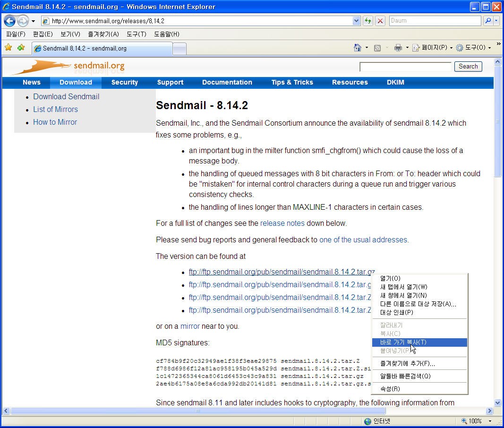Viewport: 504px width, 428px height.
Task: Choose 알툴바 빠른검색(Q) in context menu
Action: click(x=419, y=376)
